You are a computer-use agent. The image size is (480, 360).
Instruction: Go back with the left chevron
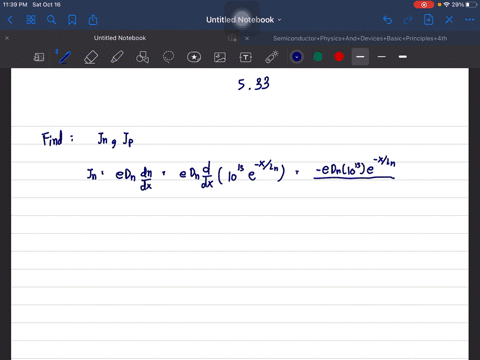pyautogui.click(x=10, y=20)
